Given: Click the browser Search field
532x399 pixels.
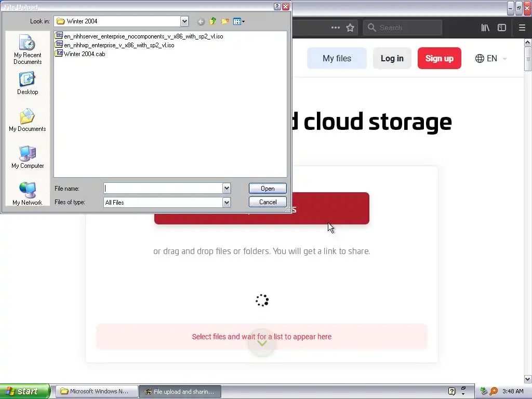Looking at the screenshot, I should pos(403,28).
